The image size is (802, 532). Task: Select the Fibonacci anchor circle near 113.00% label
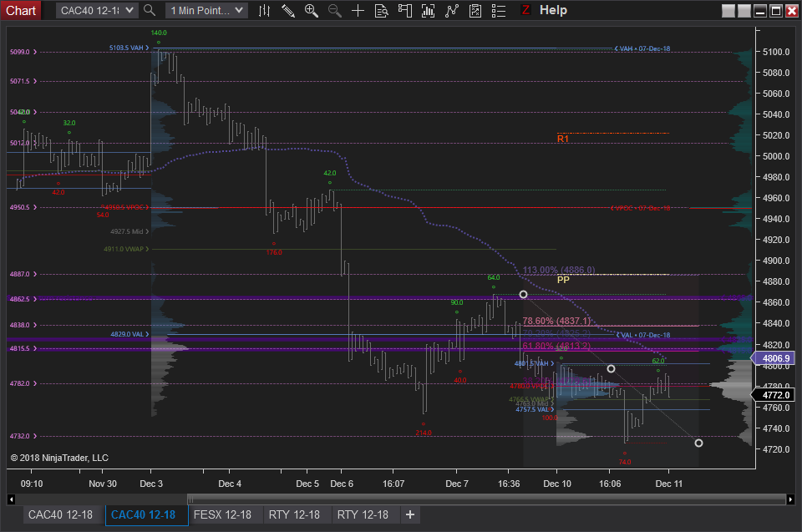pyautogui.click(x=523, y=294)
